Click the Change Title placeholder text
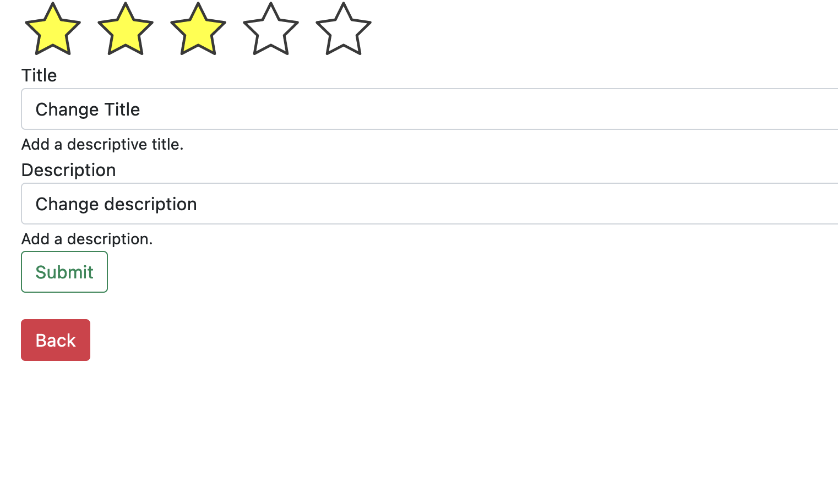This screenshot has height=504, width=838. coord(88,109)
